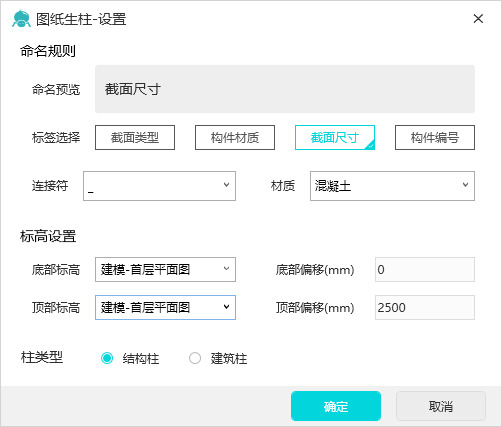The width and height of the screenshot is (502, 427).
Task: Confirm settings with 确定 button
Action: (336, 406)
